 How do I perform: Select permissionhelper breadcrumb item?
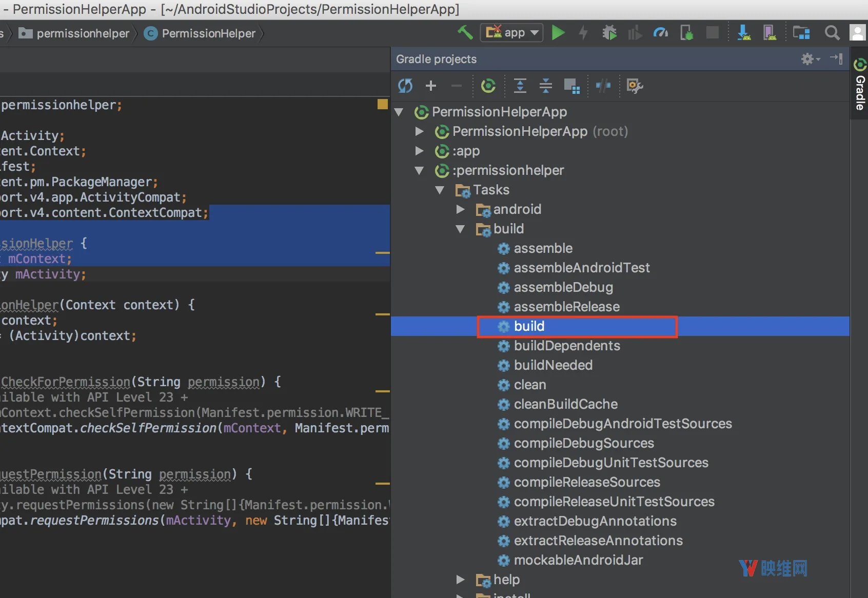74,33
